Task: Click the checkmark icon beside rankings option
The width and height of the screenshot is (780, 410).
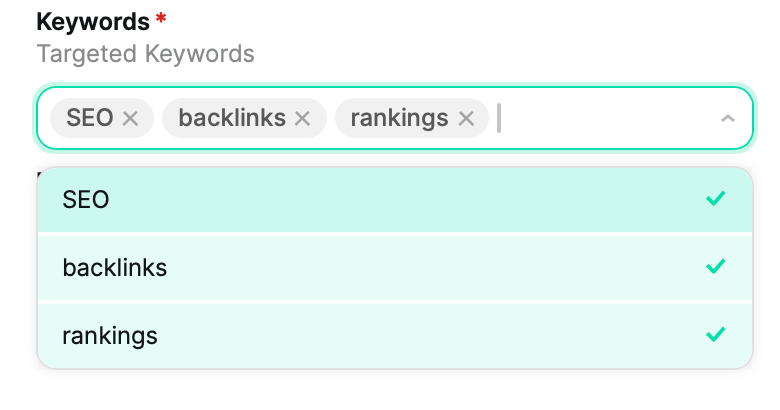Action: point(715,335)
